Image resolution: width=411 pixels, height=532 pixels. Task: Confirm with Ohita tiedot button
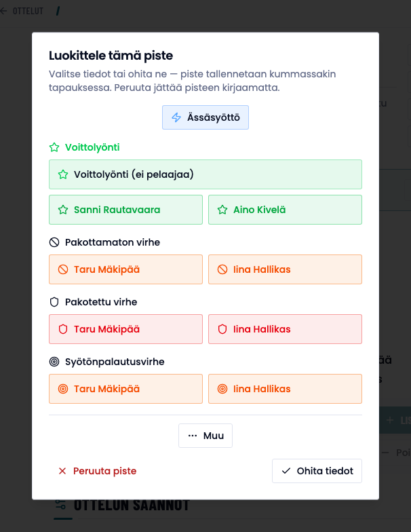[317, 471]
